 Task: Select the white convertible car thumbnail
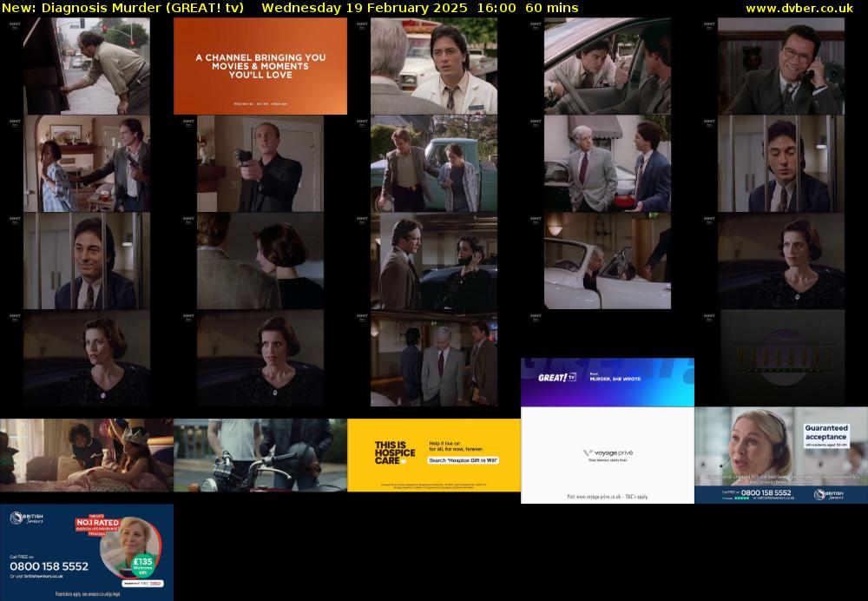click(608, 261)
